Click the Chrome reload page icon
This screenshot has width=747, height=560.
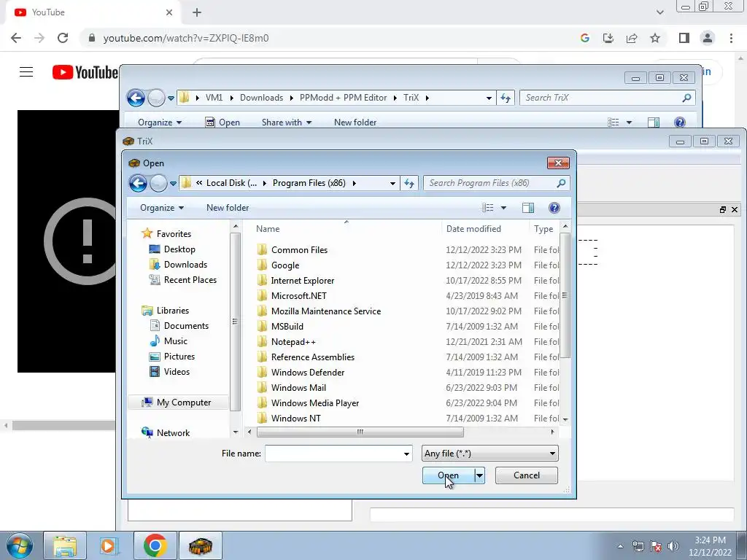tap(63, 38)
